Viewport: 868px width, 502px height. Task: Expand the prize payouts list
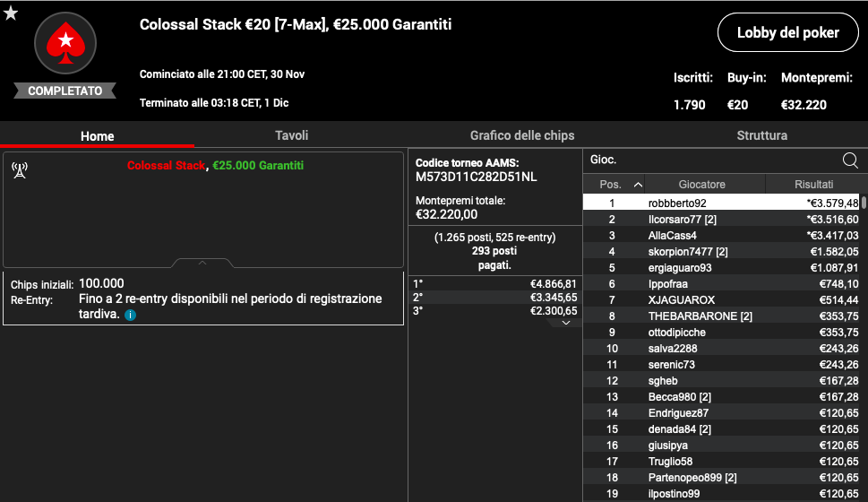click(565, 323)
